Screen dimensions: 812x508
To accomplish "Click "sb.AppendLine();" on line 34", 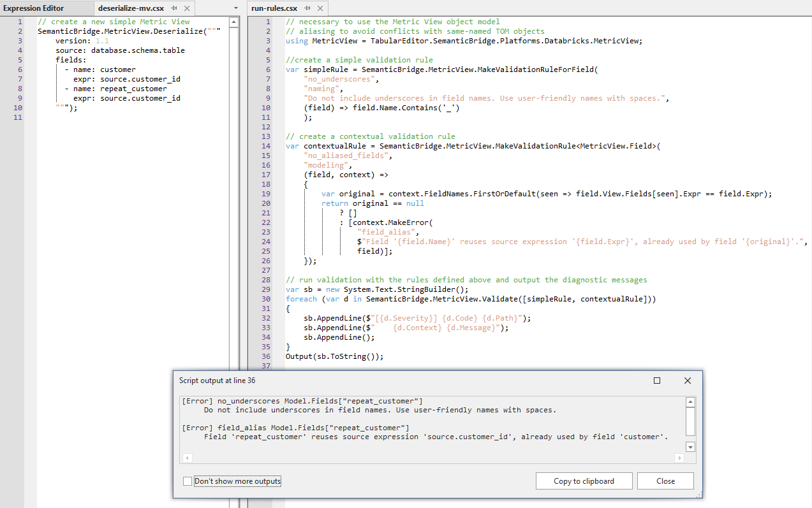I will [x=339, y=337].
